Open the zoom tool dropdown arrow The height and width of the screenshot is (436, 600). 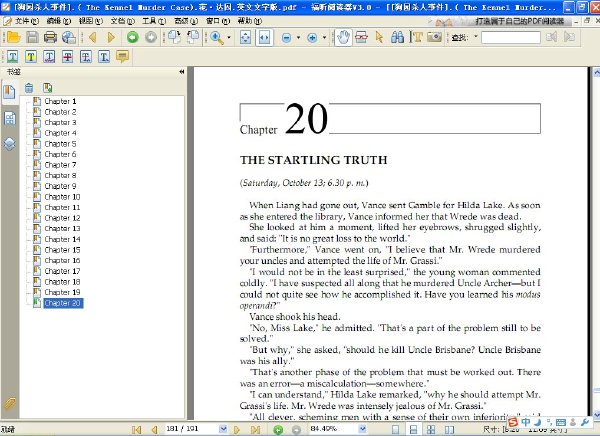pos(229,38)
